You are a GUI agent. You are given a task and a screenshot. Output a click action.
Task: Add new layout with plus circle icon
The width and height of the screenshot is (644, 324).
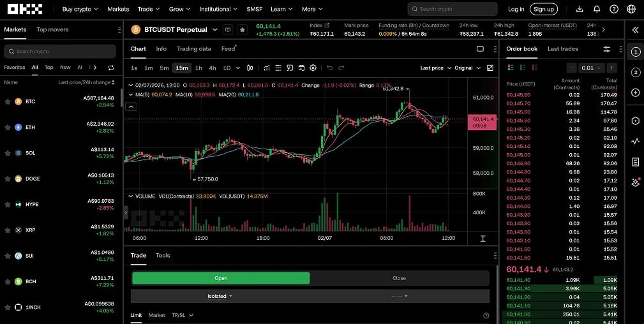(x=635, y=92)
